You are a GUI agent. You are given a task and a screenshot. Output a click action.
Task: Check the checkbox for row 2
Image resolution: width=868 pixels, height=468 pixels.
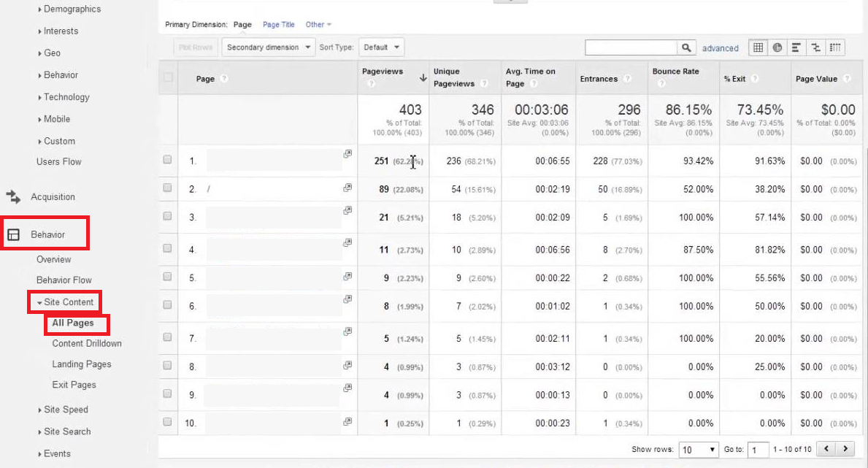pos(168,188)
